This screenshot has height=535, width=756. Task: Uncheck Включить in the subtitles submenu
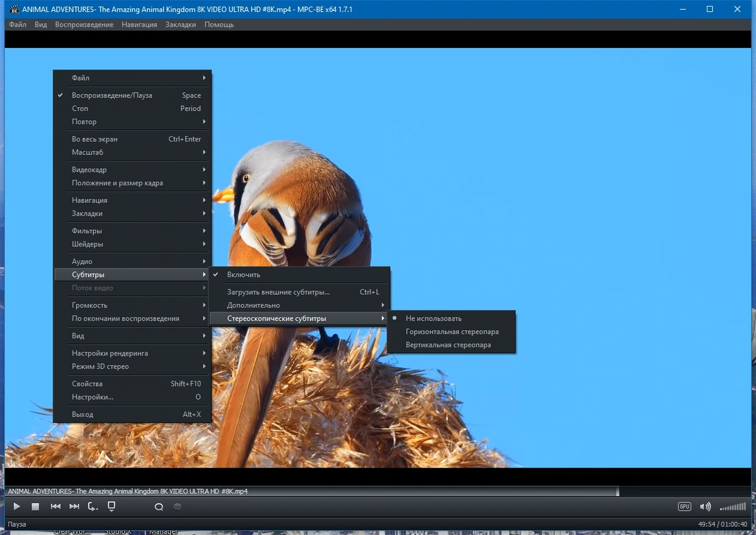coord(299,275)
